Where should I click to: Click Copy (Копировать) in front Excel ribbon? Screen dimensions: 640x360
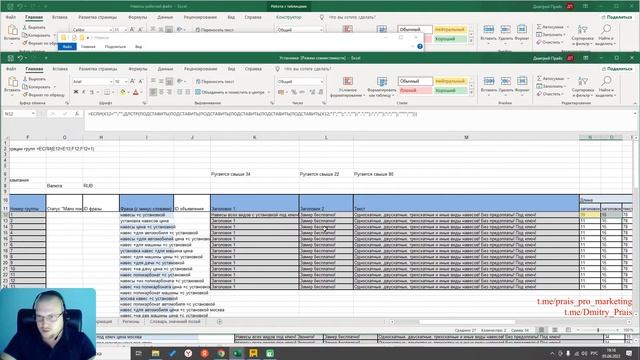37,87
